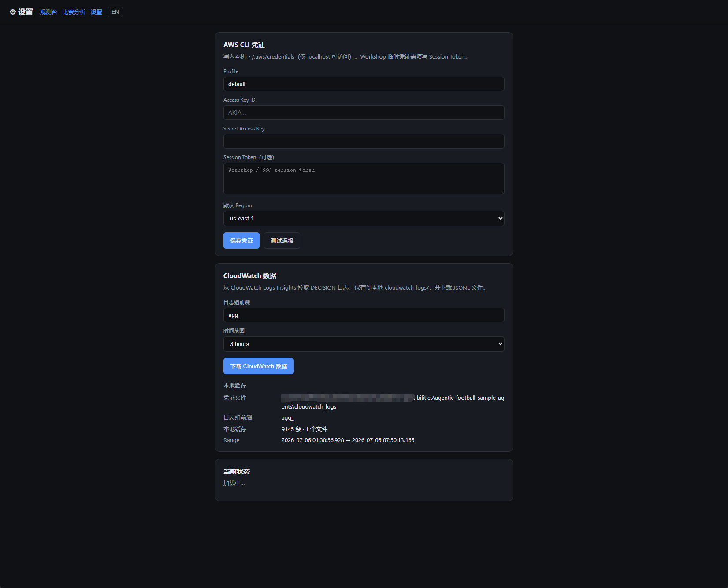Click the 设置 page title text
The image size is (728, 588).
click(26, 12)
